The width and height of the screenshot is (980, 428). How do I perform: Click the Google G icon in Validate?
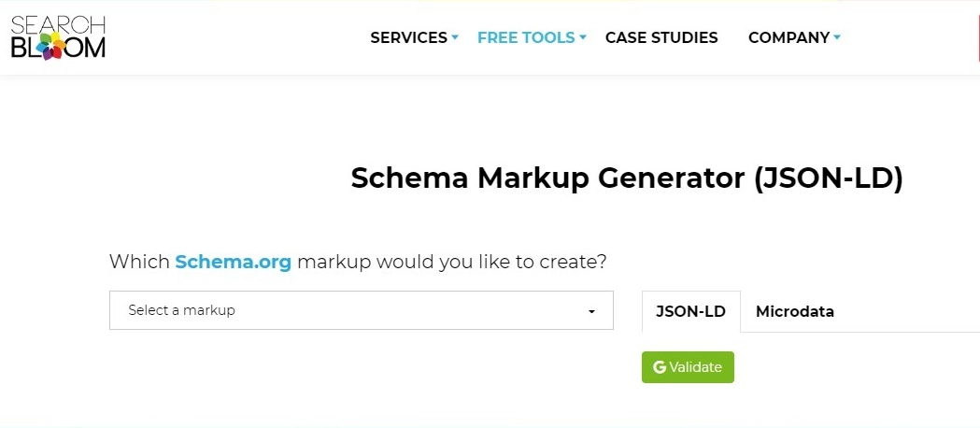coord(660,367)
